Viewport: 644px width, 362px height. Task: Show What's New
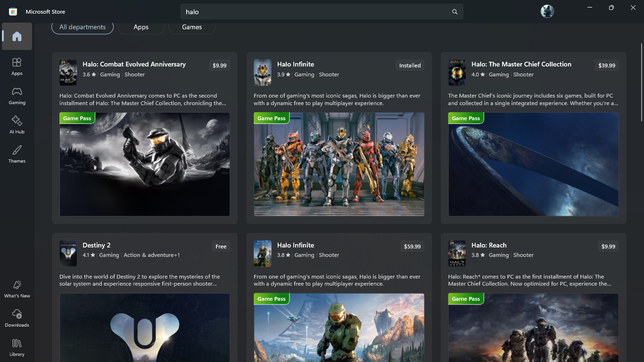[x=17, y=289]
